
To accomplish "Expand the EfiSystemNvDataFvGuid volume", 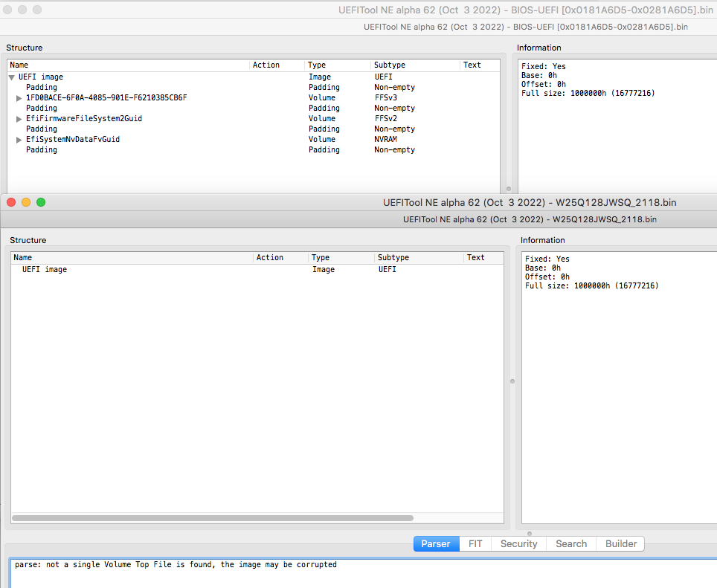I will click(x=19, y=140).
